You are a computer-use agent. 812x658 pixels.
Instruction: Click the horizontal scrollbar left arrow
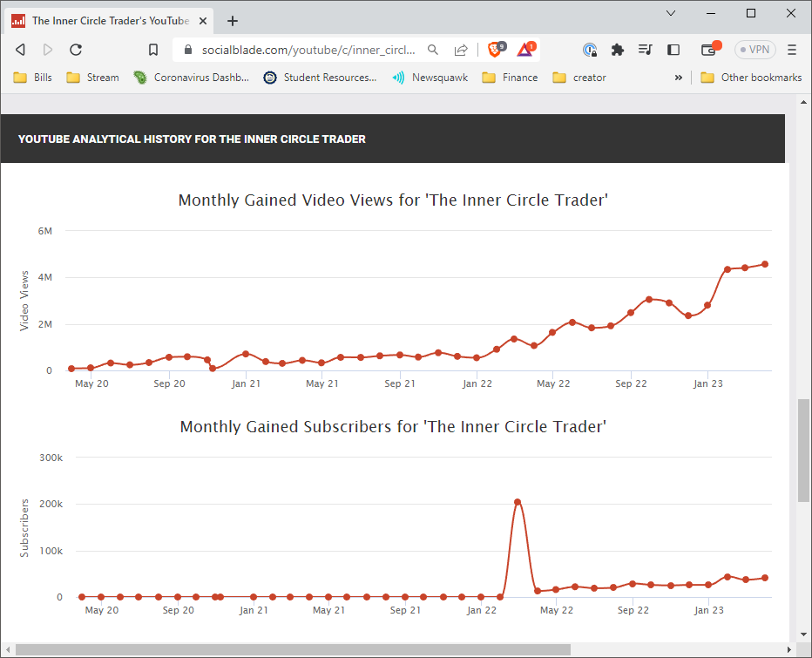(x=7, y=649)
